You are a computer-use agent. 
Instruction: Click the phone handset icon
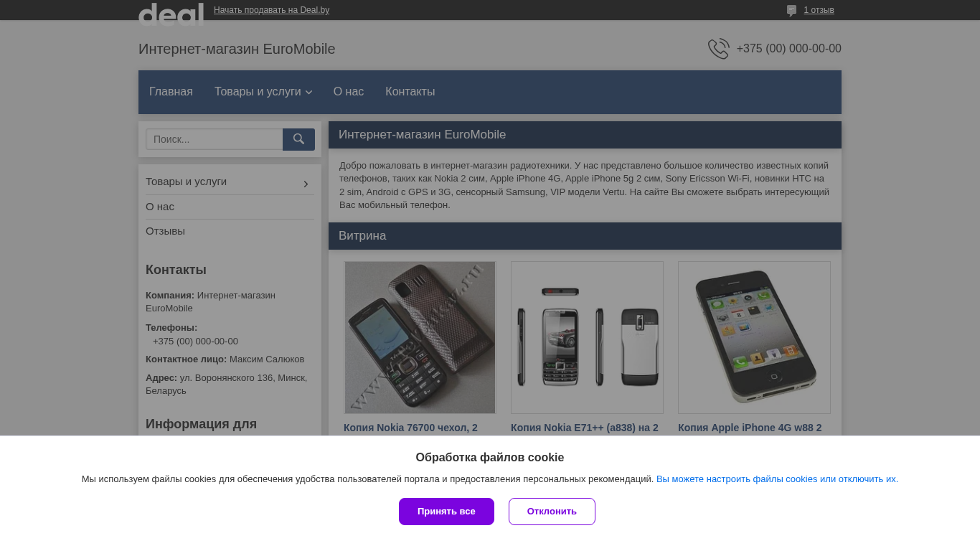pos(718,49)
